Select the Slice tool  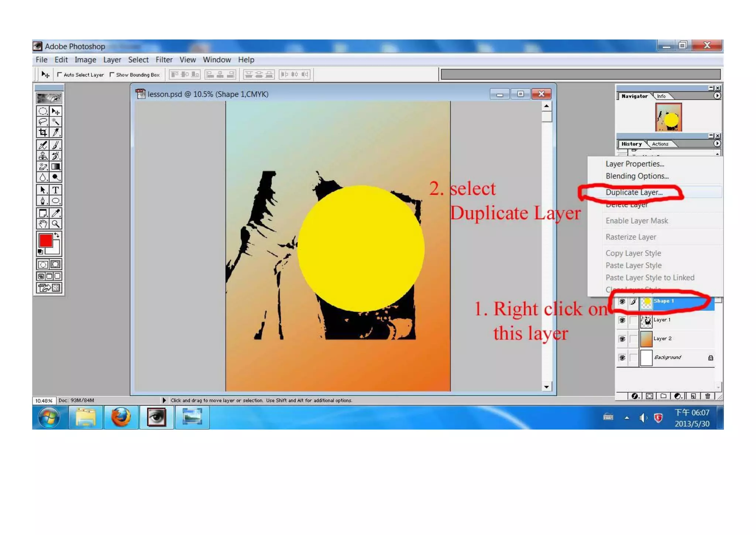pyautogui.click(x=56, y=132)
